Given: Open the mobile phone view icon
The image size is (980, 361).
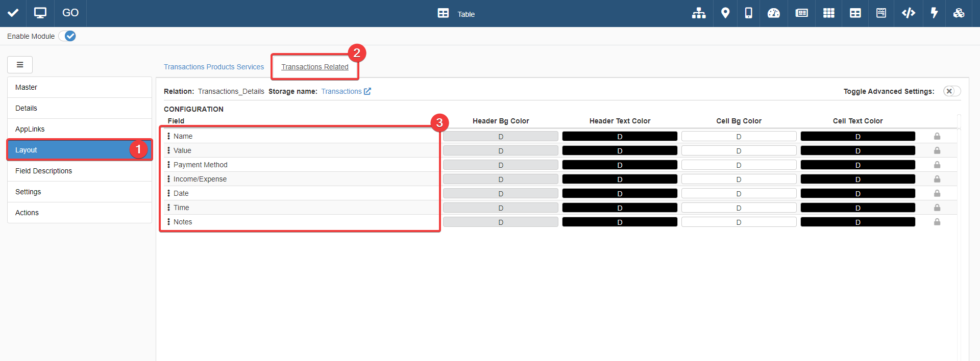Looking at the screenshot, I should tap(748, 13).
